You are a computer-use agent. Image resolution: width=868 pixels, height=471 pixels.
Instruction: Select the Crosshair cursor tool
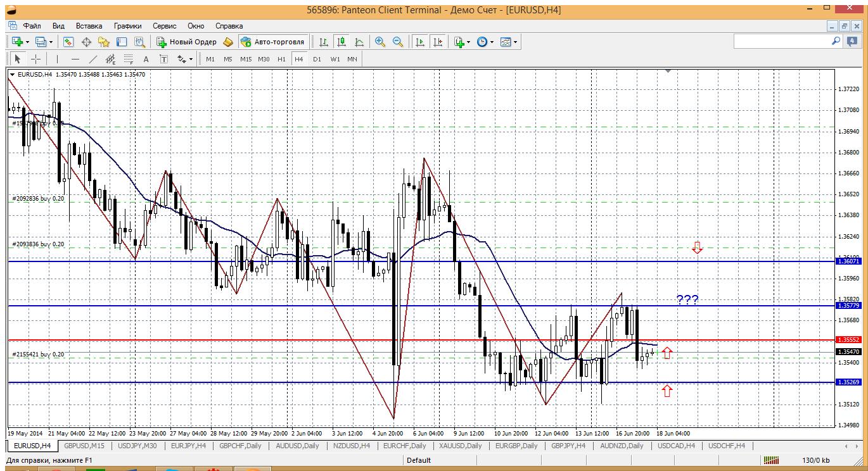[x=36, y=59]
